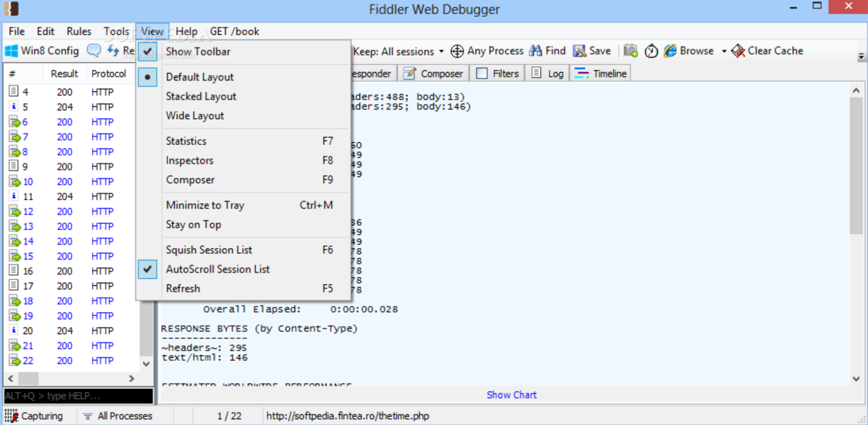Open the Edit menu
The width and height of the screenshot is (868, 425).
pyautogui.click(x=46, y=31)
